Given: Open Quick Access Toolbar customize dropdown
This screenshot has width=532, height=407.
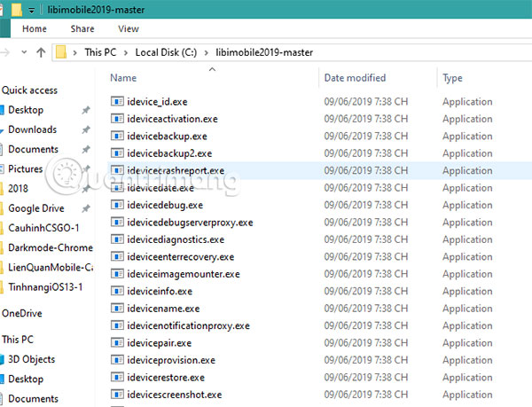Looking at the screenshot, I should pos(32,9).
